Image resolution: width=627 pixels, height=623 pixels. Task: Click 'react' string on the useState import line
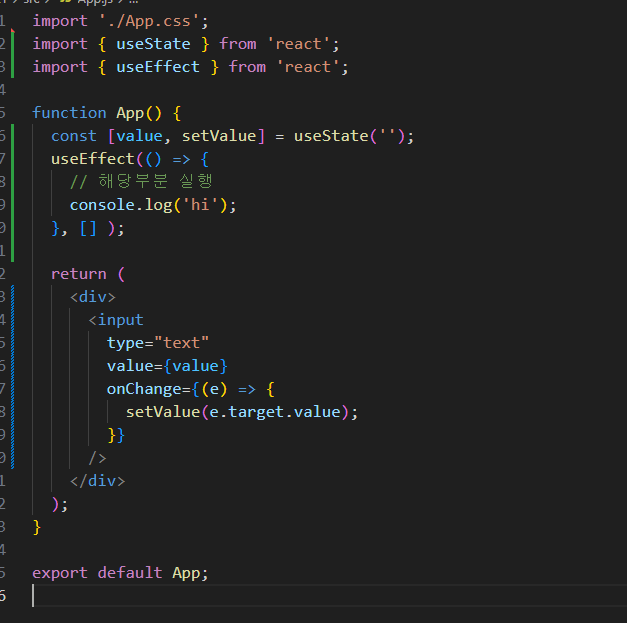[298, 44]
